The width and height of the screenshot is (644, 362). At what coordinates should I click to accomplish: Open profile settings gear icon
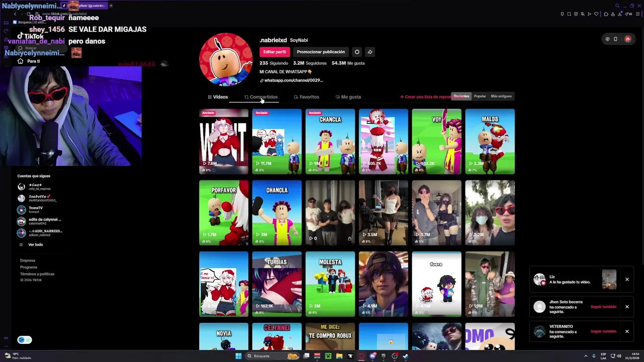pyautogui.click(x=357, y=52)
